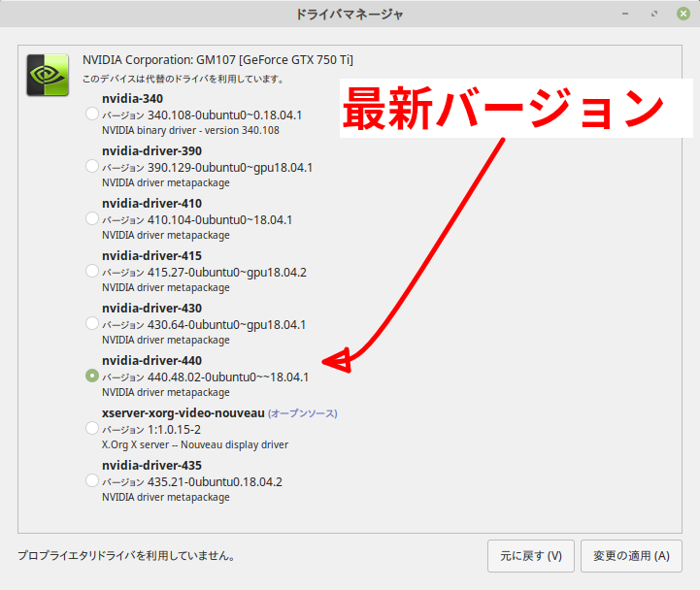Click 'X.Org X server -- Nouveau display driver' text
This screenshot has height=590, width=700.
(195, 445)
